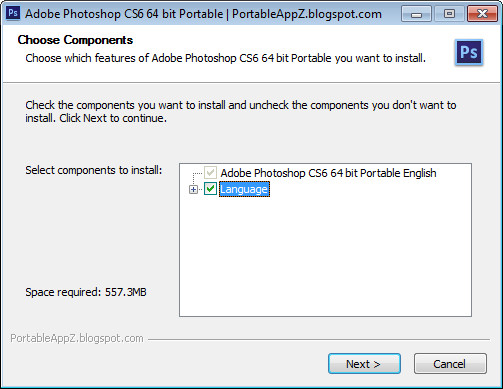
Task: Expand the Language tree node
Action: click(x=193, y=189)
